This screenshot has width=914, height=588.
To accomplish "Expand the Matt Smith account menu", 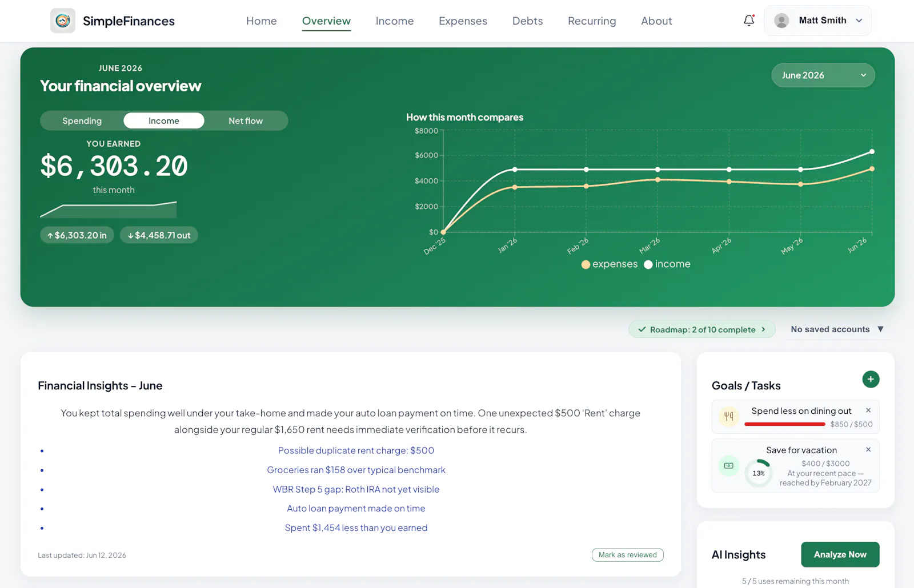I will (x=817, y=21).
